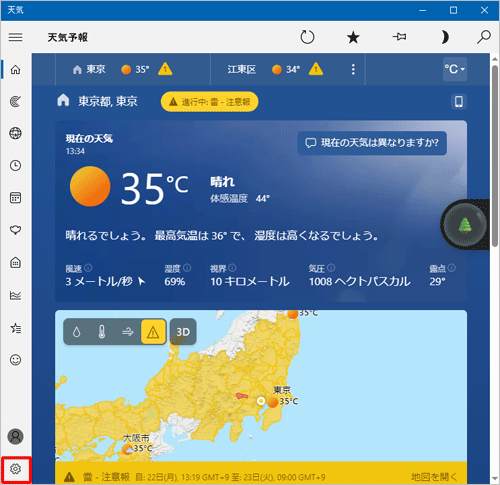Refresh the weather forecast
The image size is (500, 485).
(307, 37)
